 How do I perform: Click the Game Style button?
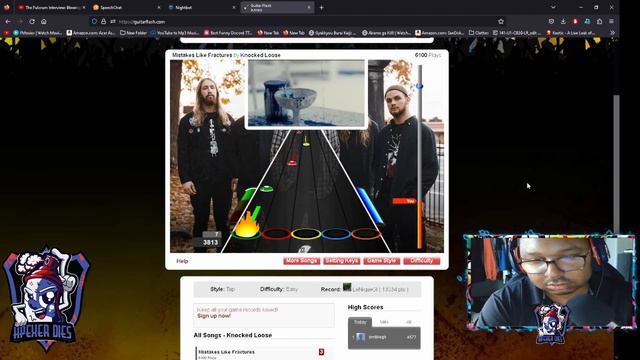pos(382,261)
